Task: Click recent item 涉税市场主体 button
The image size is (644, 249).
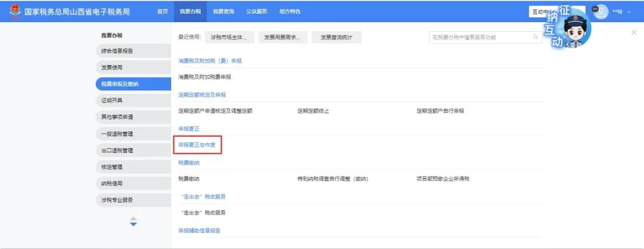Action: tap(229, 38)
